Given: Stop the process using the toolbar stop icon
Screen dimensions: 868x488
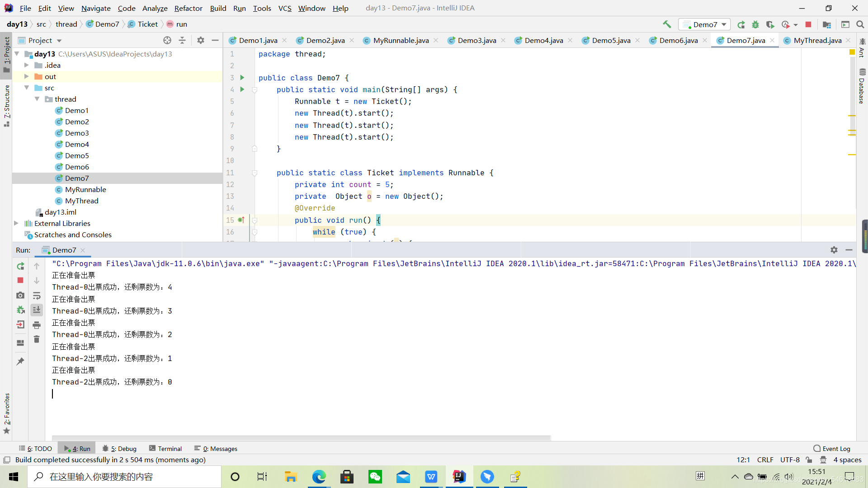Looking at the screenshot, I should pos(808,24).
